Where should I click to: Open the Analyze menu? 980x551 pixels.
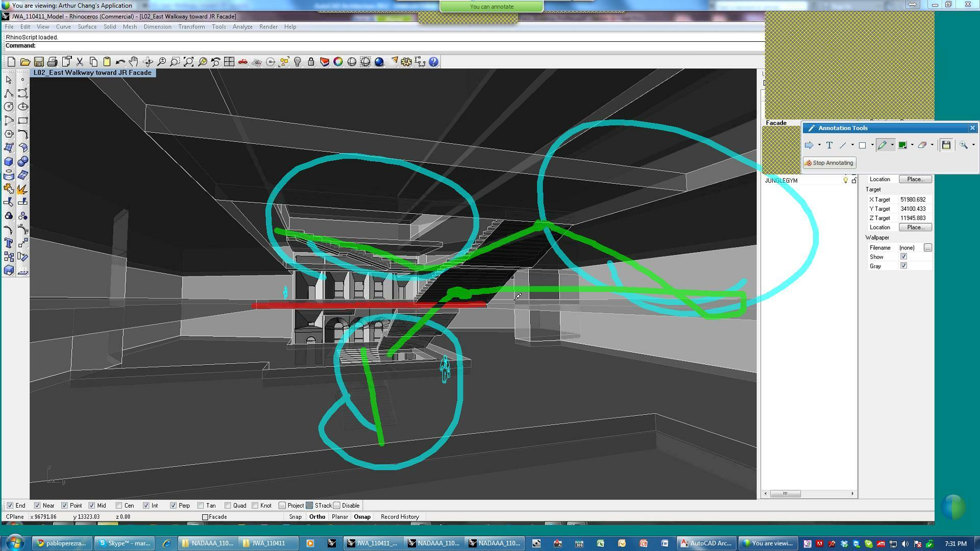pos(242,27)
